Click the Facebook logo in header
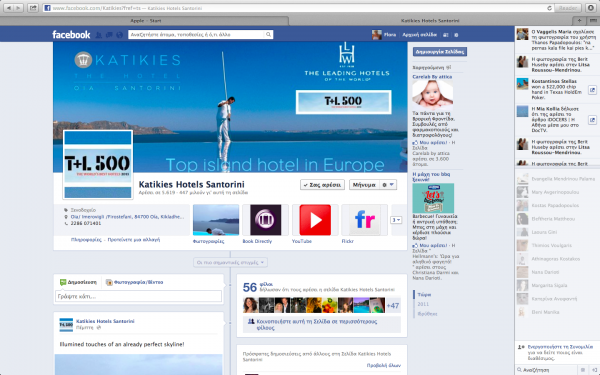 (71, 35)
